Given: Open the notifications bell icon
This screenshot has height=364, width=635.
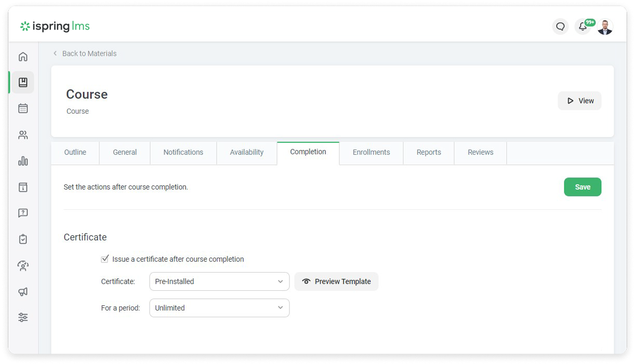Looking at the screenshot, I should pyautogui.click(x=583, y=26).
